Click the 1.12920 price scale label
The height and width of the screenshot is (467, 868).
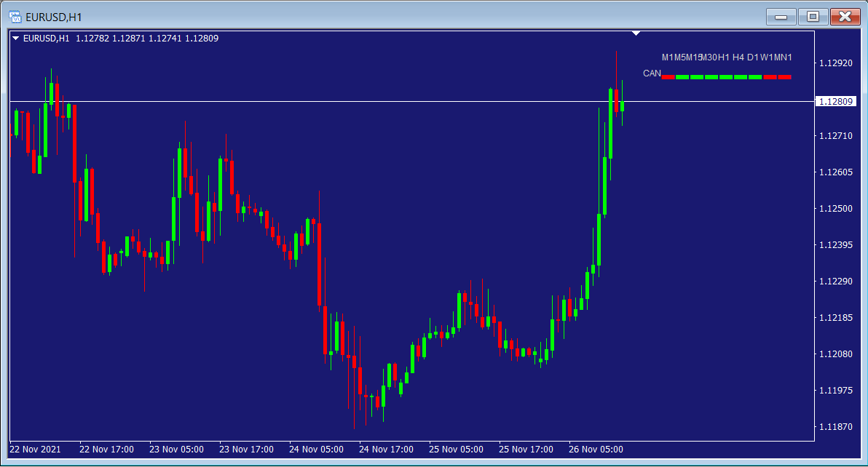click(x=836, y=63)
